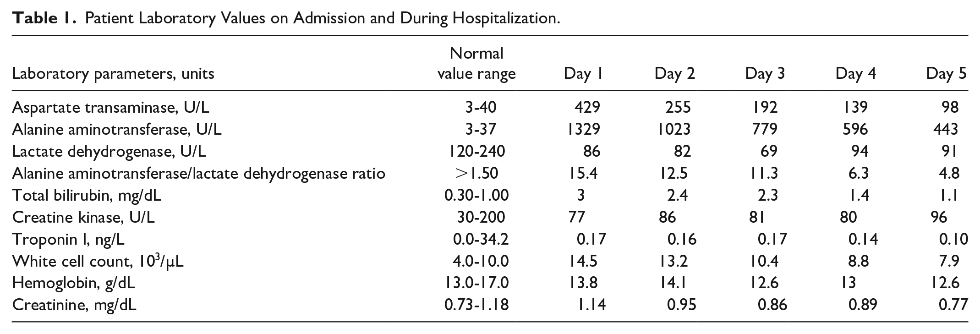Click the Day 5 column header
This screenshot has height=334, width=980.
946,73
